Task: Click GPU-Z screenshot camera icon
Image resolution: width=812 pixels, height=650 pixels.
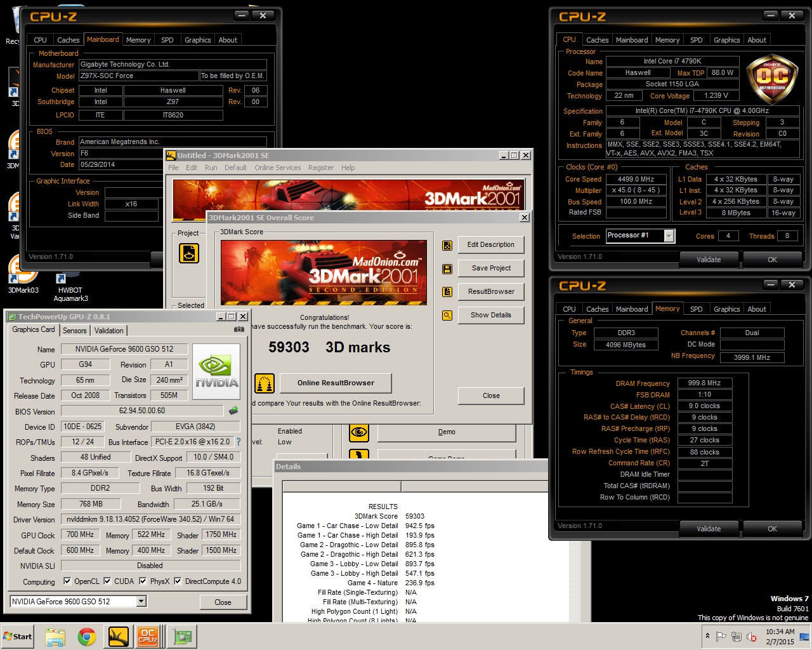Action: [239, 329]
